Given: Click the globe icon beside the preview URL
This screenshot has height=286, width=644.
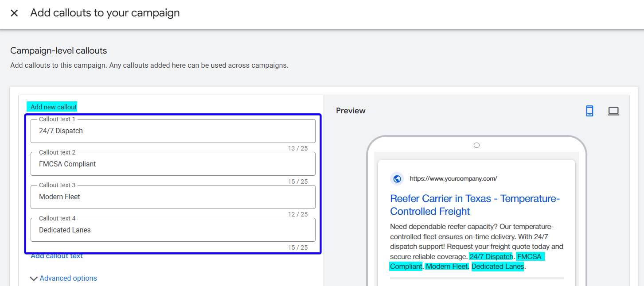Looking at the screenshot, I should (x=397, y=178).
